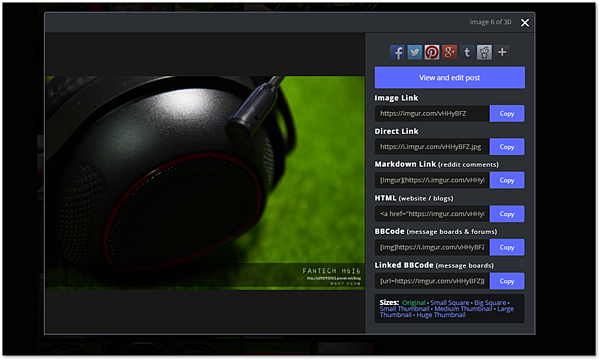This screenshot has height=360, width=600.
Task: Open more sharing options plus icon
Action: pyautogui.click(x=502, y=52)
